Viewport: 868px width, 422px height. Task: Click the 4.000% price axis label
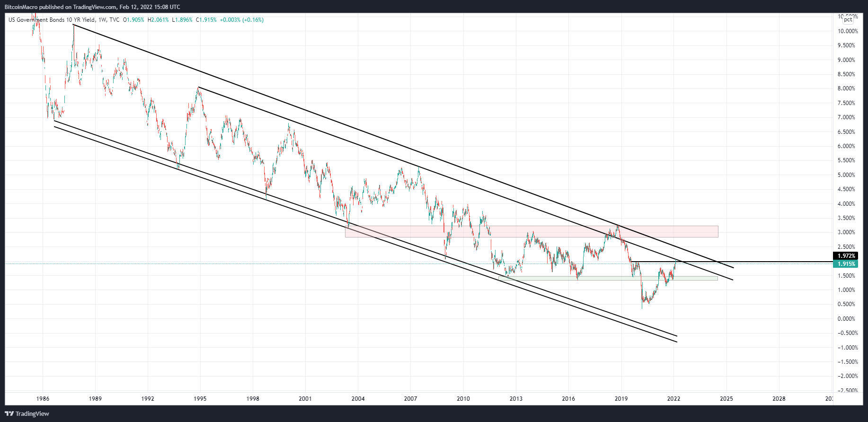pos(846,204)
